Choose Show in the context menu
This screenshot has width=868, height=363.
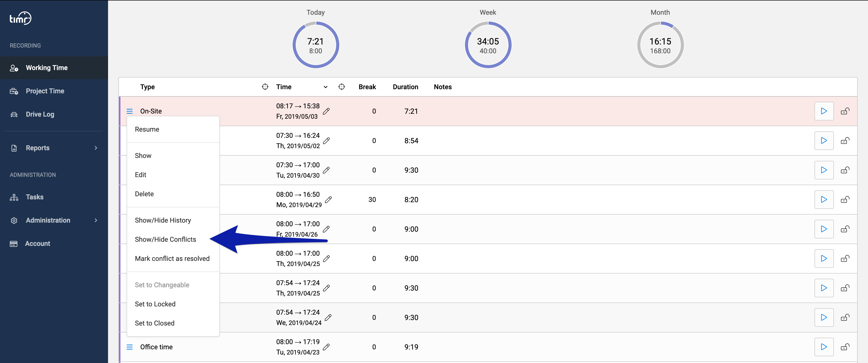(x=173, y=156)
